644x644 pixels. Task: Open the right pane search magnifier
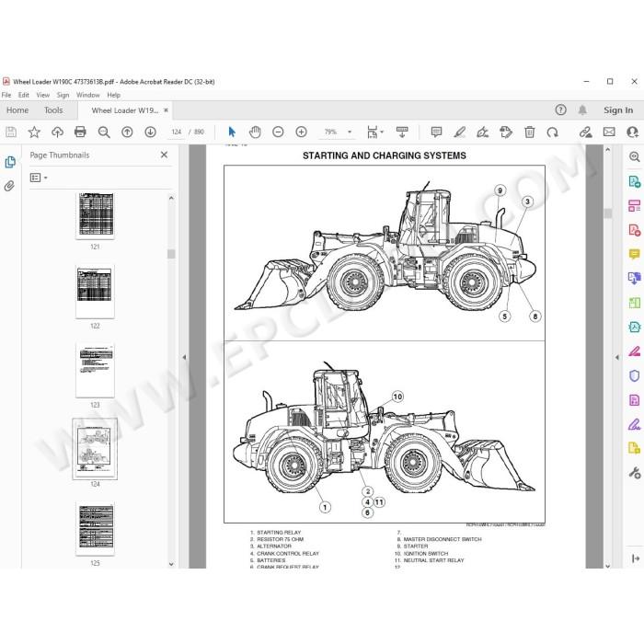[x=635, y=156]
